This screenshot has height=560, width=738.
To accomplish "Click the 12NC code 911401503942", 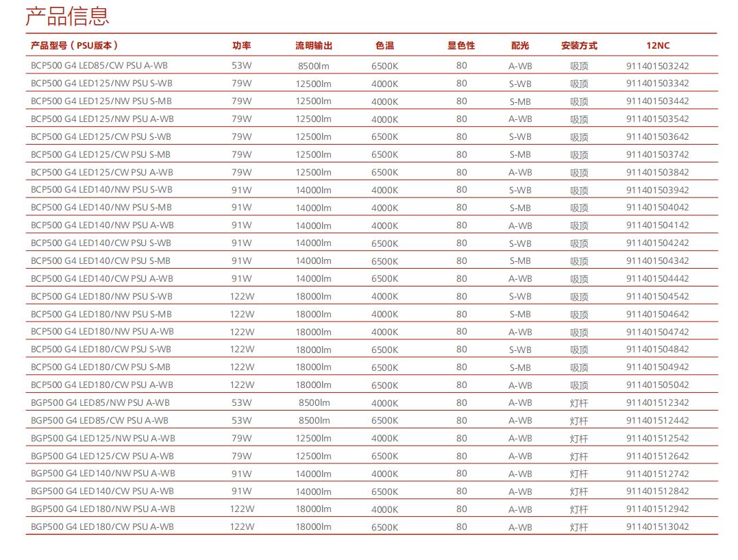I will (x=657, y=191).
